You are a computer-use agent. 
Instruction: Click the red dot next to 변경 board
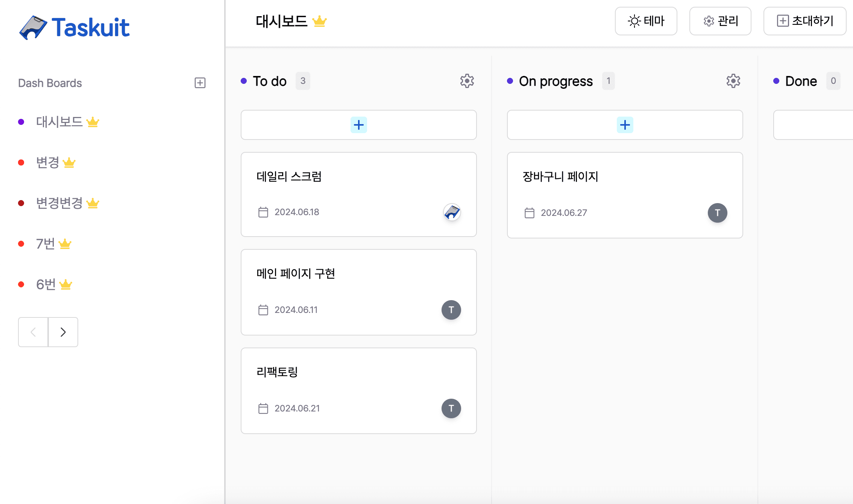click(x=21, y=162)
